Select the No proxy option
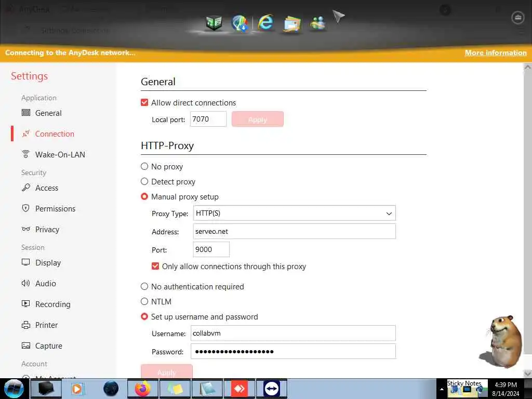The height and width of the screenshot is (399, 532). [144, 166]
